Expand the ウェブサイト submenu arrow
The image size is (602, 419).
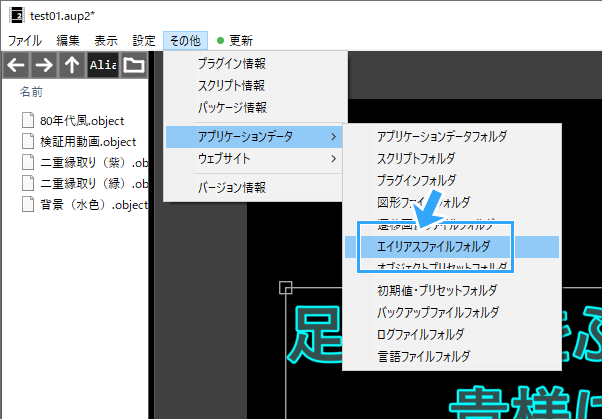[x=334, y=159]
